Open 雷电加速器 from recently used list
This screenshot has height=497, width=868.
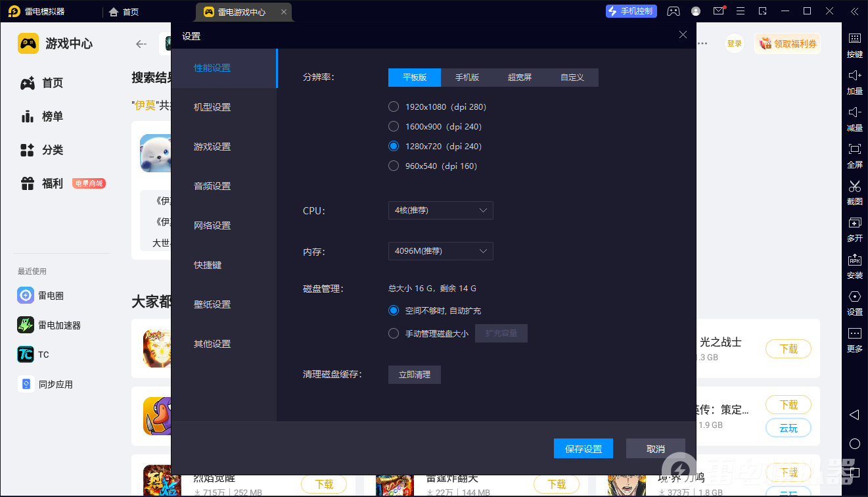(59, 325)
